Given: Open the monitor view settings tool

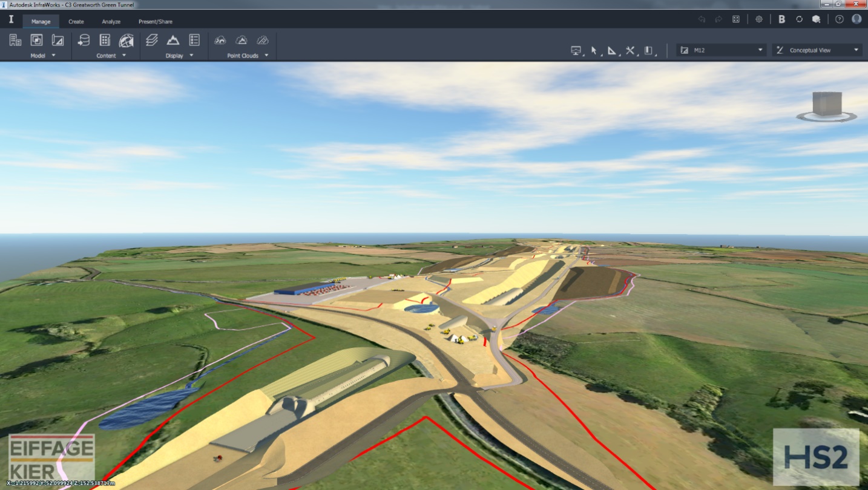Looking at the screenshot, I should [x=576, y=51].
